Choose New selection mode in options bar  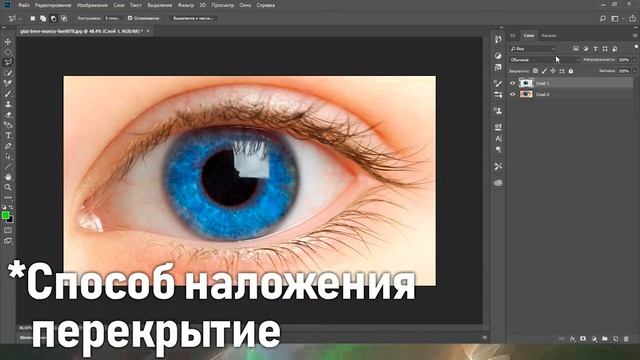[x=33, y=18]
